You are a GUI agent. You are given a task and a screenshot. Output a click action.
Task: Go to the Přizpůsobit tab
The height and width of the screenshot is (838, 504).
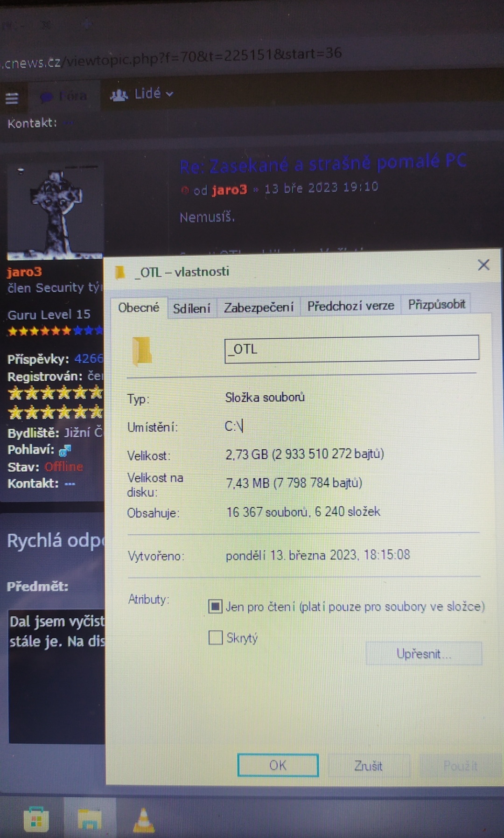click(436, 305)
